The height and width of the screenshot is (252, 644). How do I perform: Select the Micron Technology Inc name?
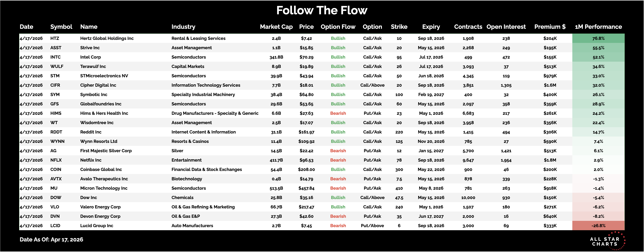click(104, 188)
